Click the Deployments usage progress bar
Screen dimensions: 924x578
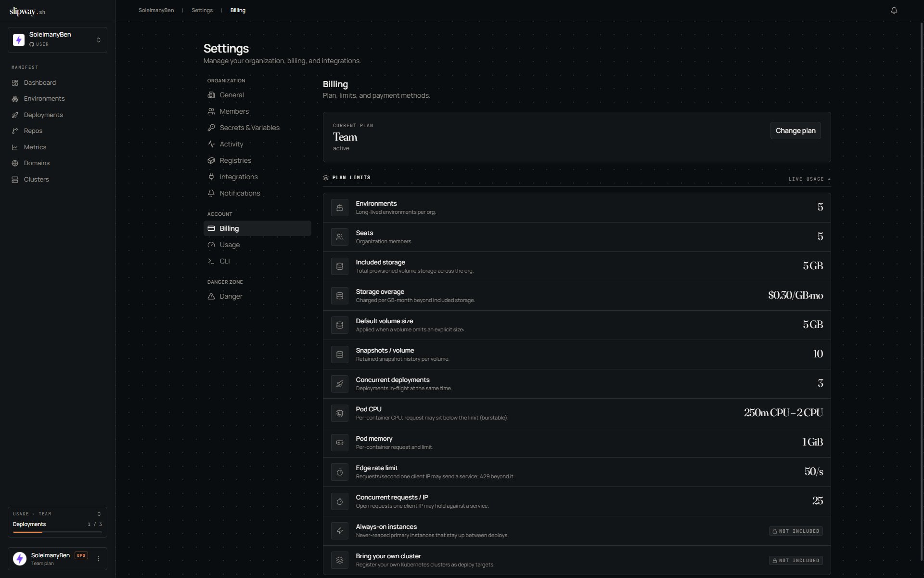[x=57, y=532]
